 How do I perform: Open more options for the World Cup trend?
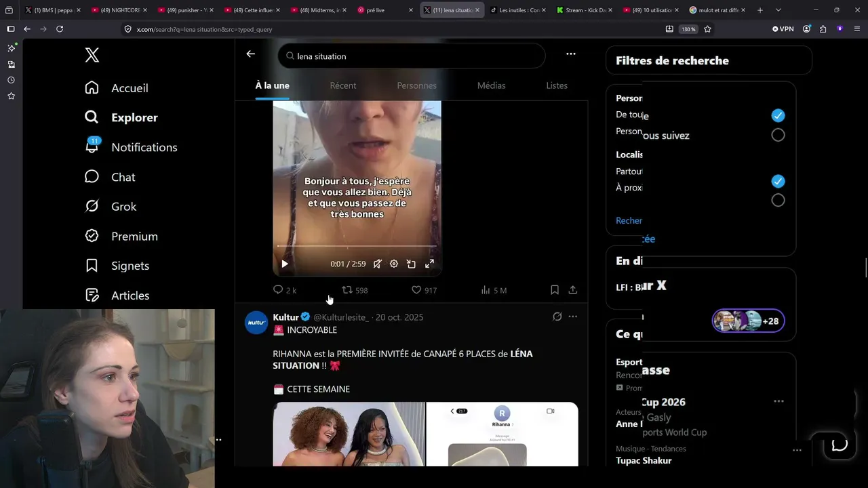coord(778,401)
